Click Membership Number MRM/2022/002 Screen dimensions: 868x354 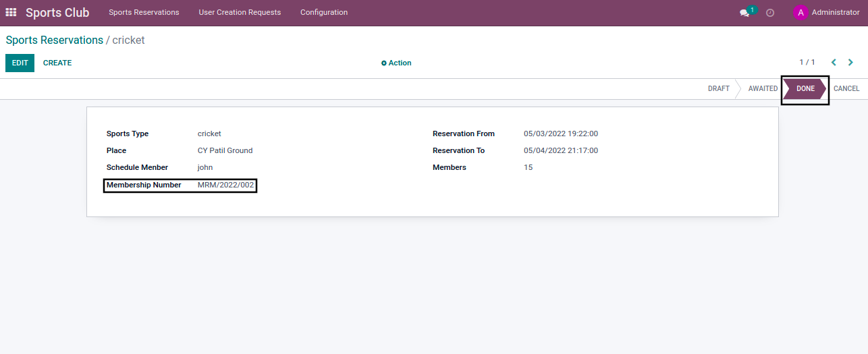pos(226,185)
